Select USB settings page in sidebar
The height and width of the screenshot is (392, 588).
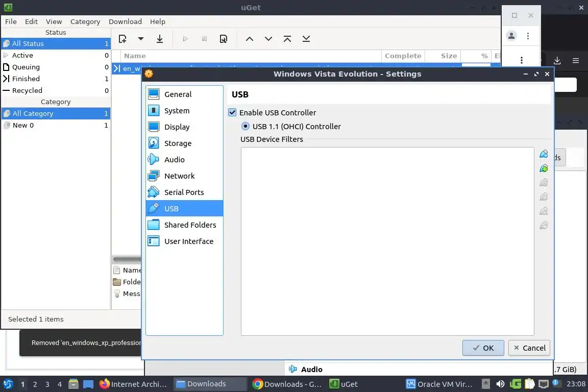[184, 209]
